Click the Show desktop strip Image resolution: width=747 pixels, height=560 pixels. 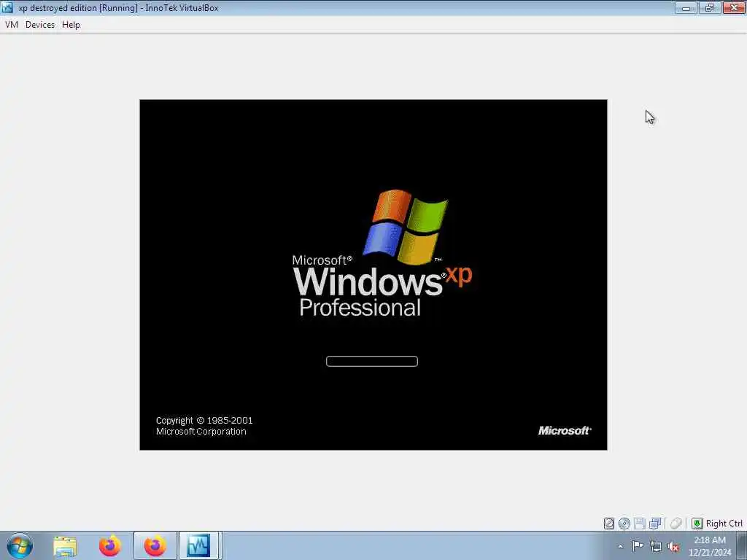tap(742, 545)
